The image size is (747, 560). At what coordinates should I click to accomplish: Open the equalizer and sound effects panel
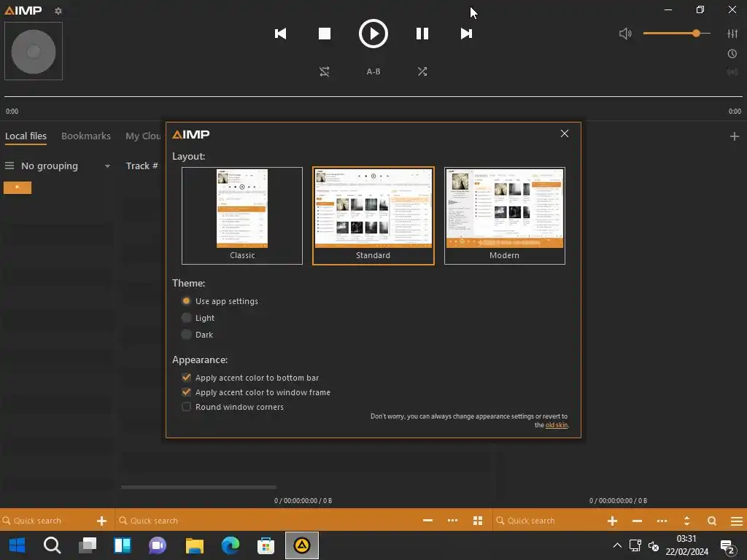coord(732,34)
